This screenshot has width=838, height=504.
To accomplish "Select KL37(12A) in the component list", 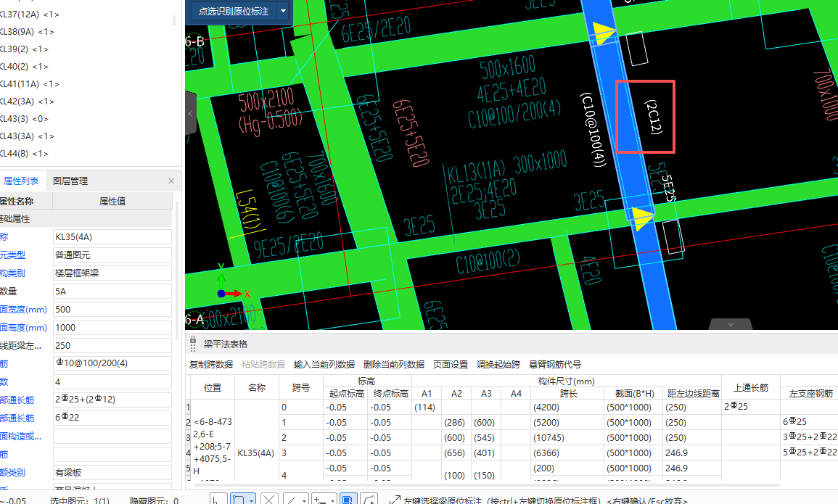I will [x=30, y=15].
